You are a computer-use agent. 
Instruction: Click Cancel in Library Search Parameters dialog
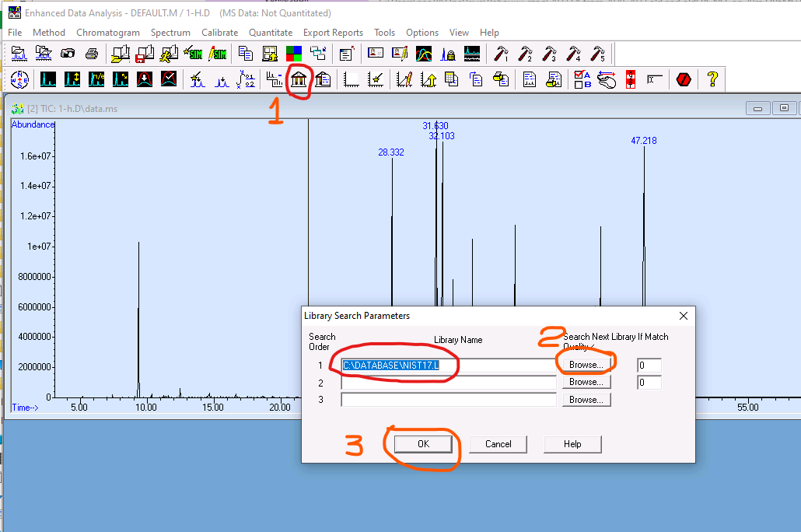click(498, 444)
